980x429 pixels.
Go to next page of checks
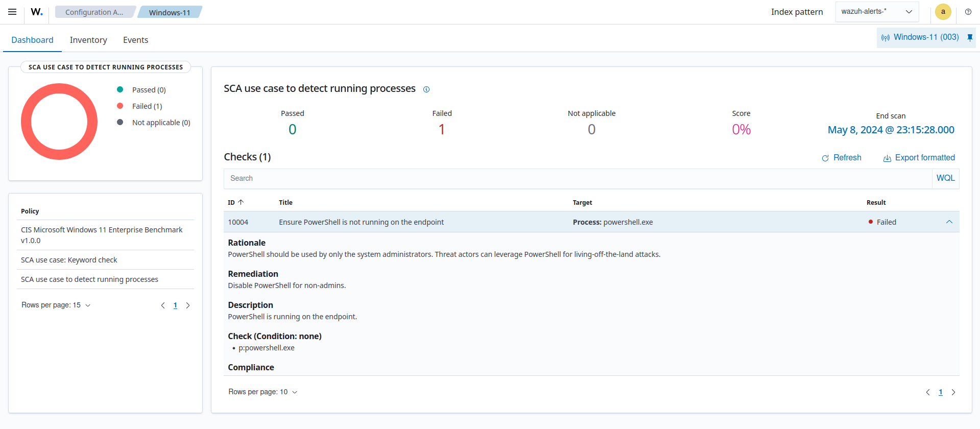coord(953,392)
